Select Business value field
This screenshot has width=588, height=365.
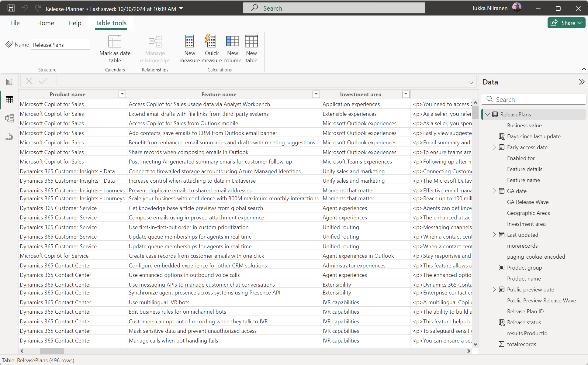tap(524, 126)
